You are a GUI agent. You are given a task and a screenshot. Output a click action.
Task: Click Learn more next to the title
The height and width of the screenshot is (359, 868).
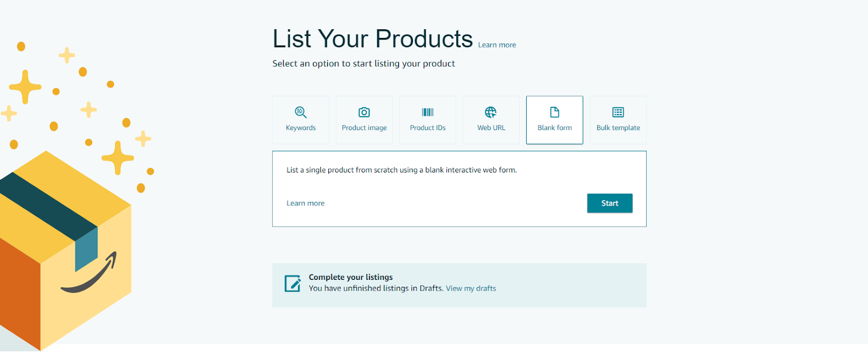click(497, 44)
